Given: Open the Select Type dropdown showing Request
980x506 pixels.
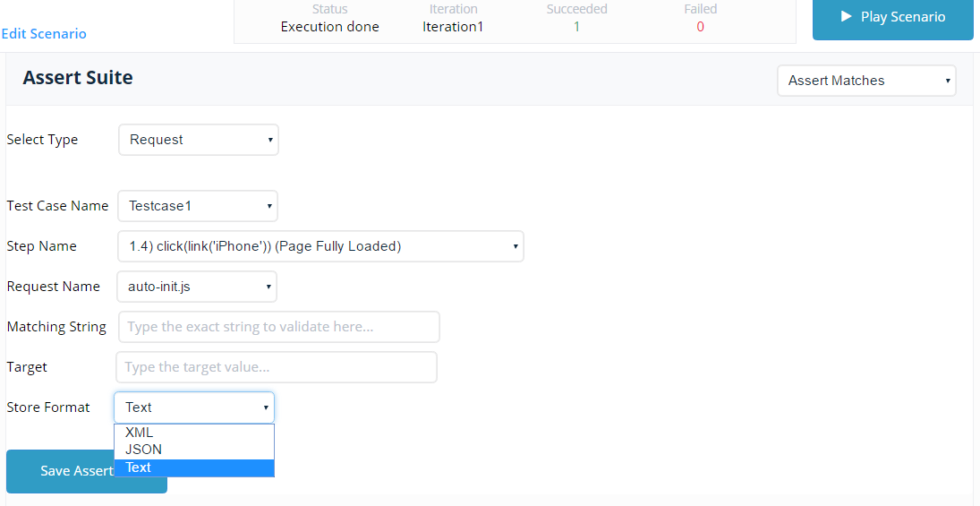Looking at the screenshot, I should 199,140.
